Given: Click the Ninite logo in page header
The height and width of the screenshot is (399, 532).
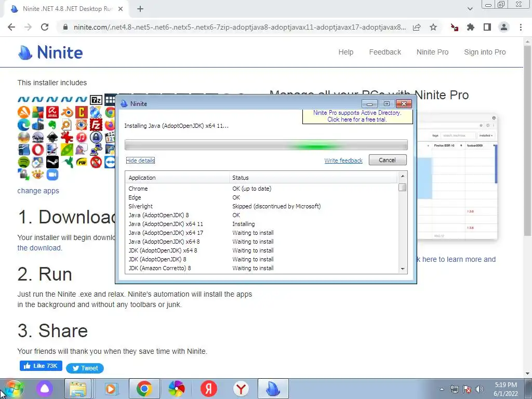Looking at the screenshot, I should (50, 52).
